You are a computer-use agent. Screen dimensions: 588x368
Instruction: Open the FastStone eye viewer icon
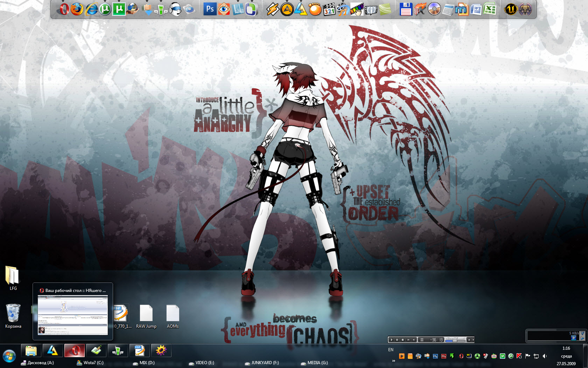(x=224, y=9)
